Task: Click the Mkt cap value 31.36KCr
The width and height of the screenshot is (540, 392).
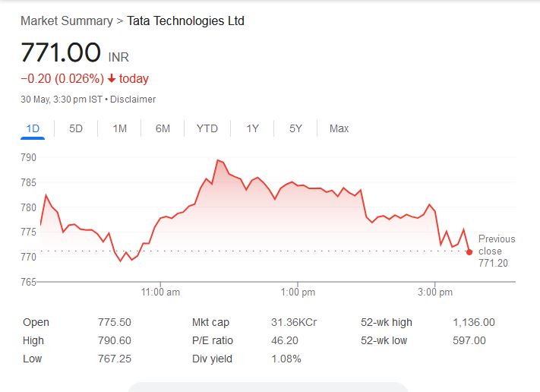Action: point(294,322)
